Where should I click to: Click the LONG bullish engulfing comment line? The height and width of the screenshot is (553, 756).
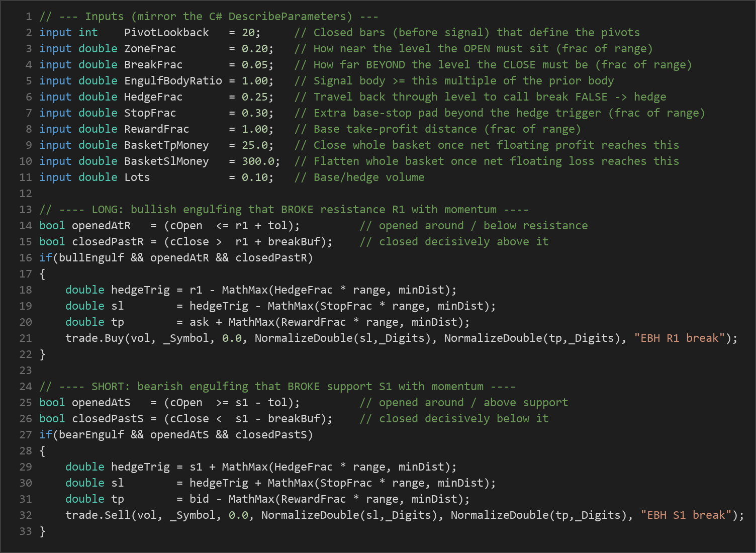[284, 210]
